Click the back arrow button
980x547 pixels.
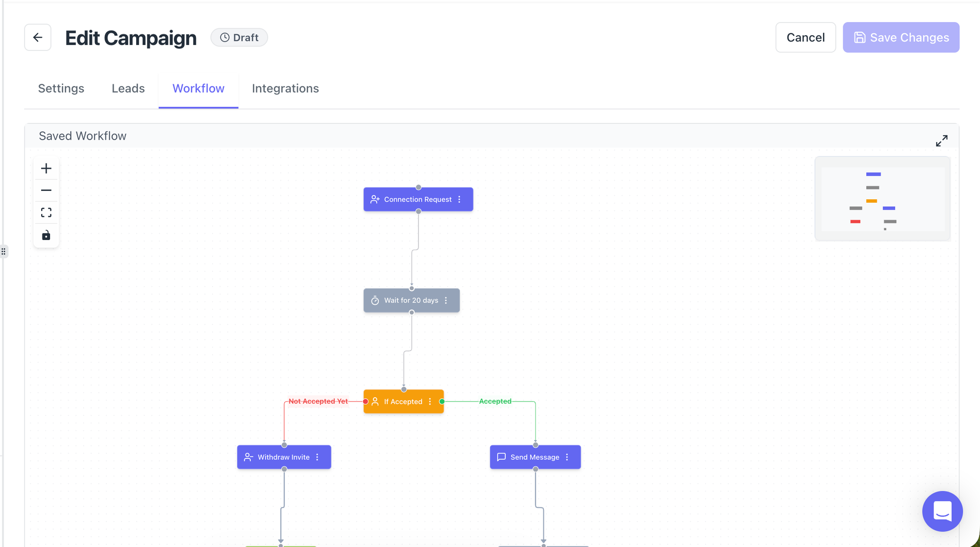(38, 37)
